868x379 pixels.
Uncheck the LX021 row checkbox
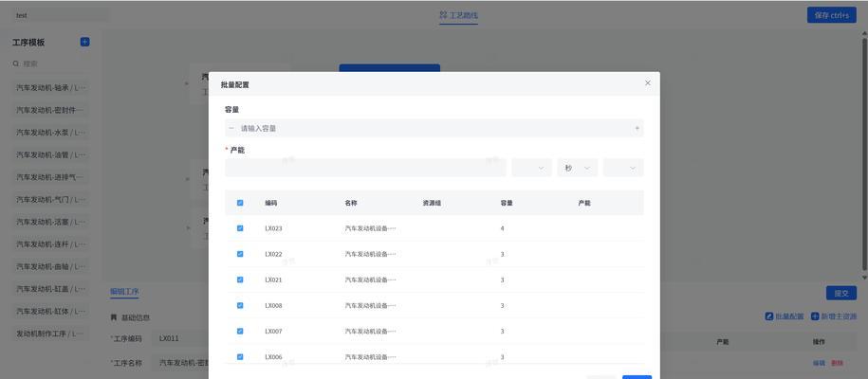click(x=240, y=280)
